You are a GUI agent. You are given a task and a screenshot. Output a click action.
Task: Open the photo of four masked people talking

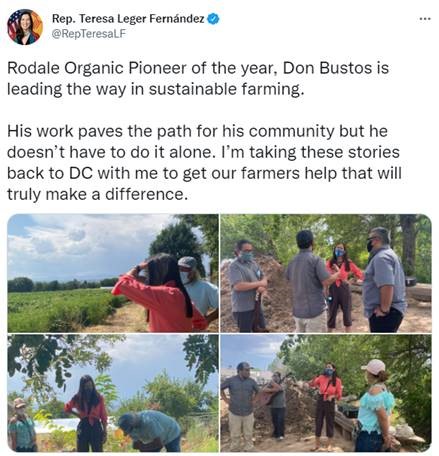[x=326, y=273]
